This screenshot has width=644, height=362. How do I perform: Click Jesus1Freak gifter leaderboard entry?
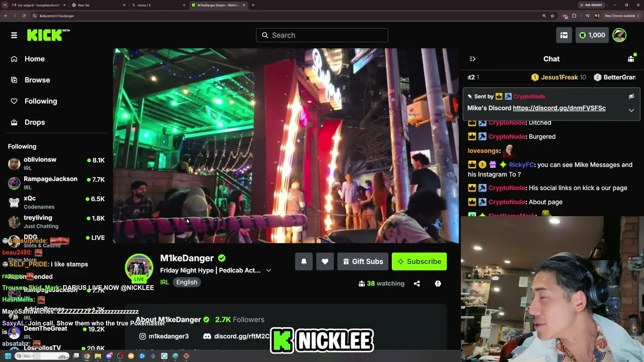click(x=558, y=77)
